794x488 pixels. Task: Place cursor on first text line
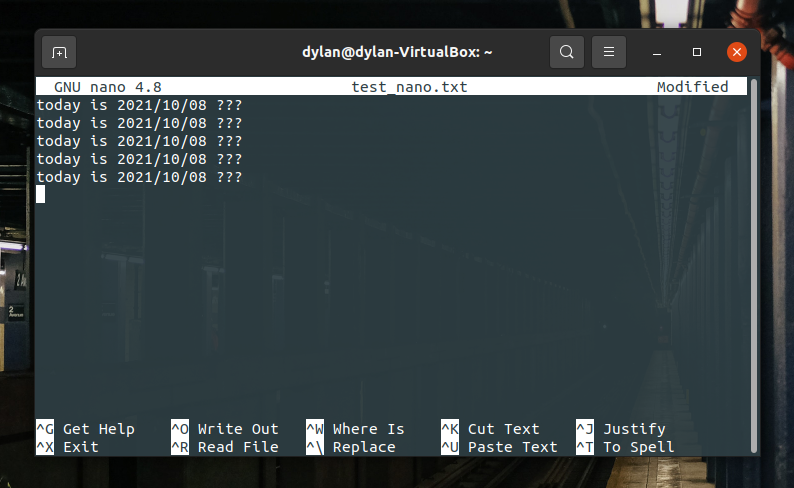point(139,105)
